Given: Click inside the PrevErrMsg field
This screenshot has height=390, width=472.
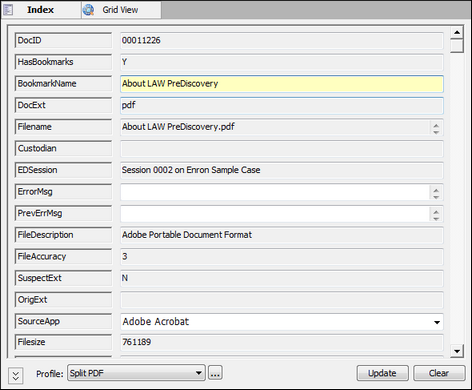Looking at the screenshot, I should click(x=275, y=214).
